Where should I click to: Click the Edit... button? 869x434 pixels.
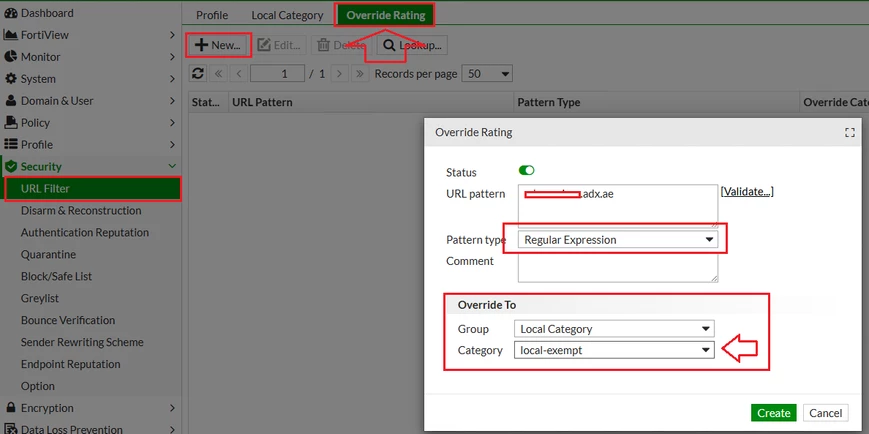280,45
